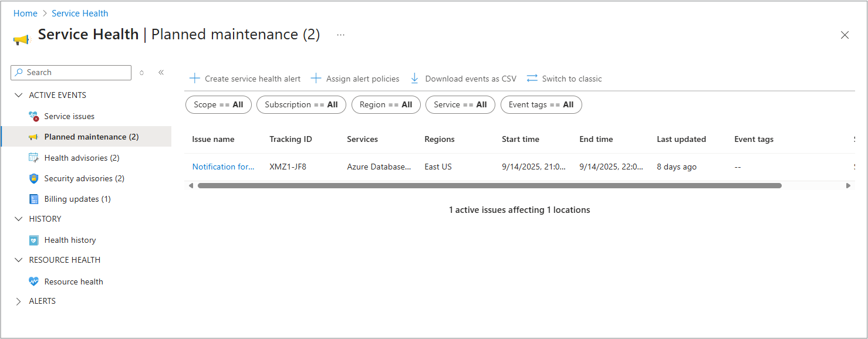The image size is (868, 339).
Task: Click the Billing updates icon
Action: [33, 199]
